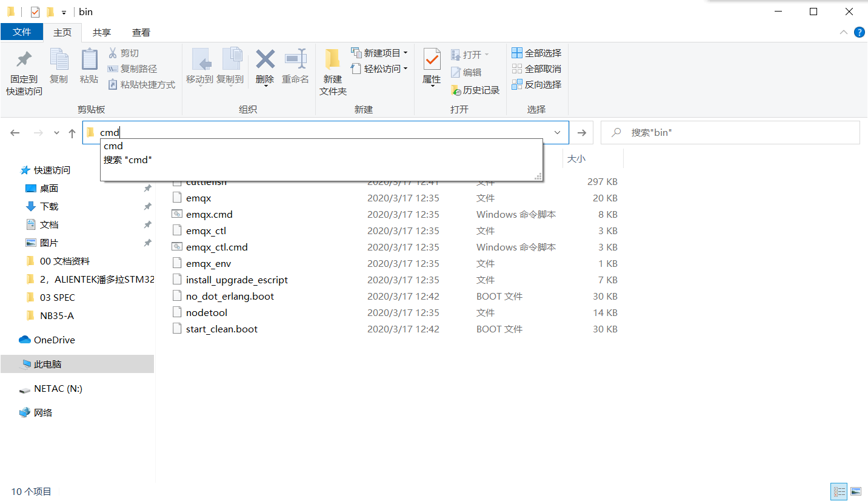The width and height of the screenshot is (868, 501).
Task: Click the Go arrow beside address bar
Action: (x=582, y=133)
